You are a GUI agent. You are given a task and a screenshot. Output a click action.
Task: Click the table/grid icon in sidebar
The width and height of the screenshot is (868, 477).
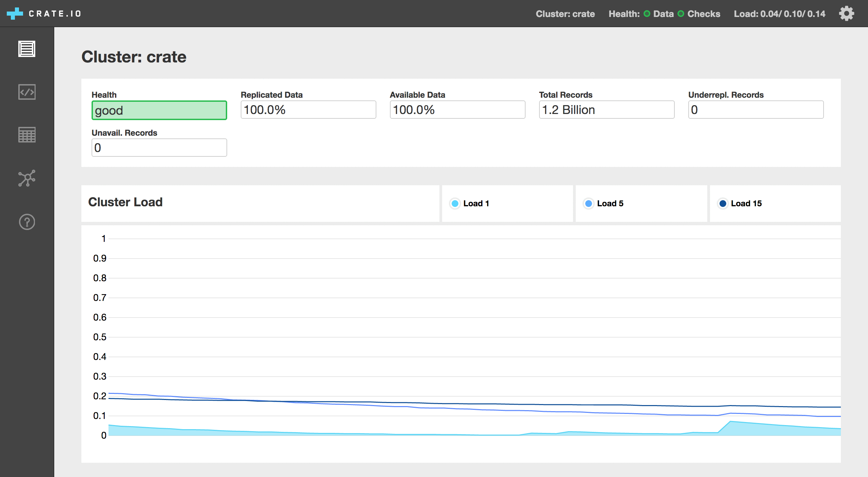(x=26, y=134)
